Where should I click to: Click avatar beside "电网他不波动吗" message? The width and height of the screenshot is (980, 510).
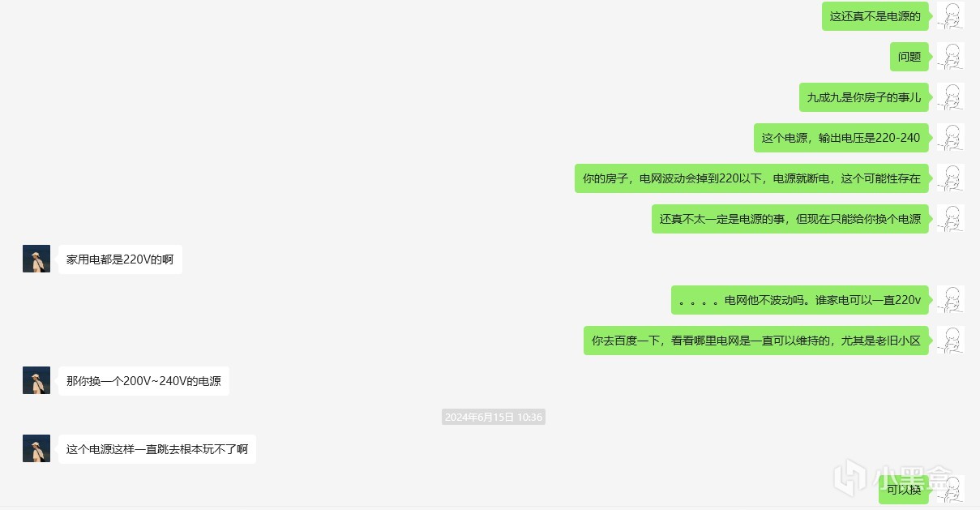point(950,300)
